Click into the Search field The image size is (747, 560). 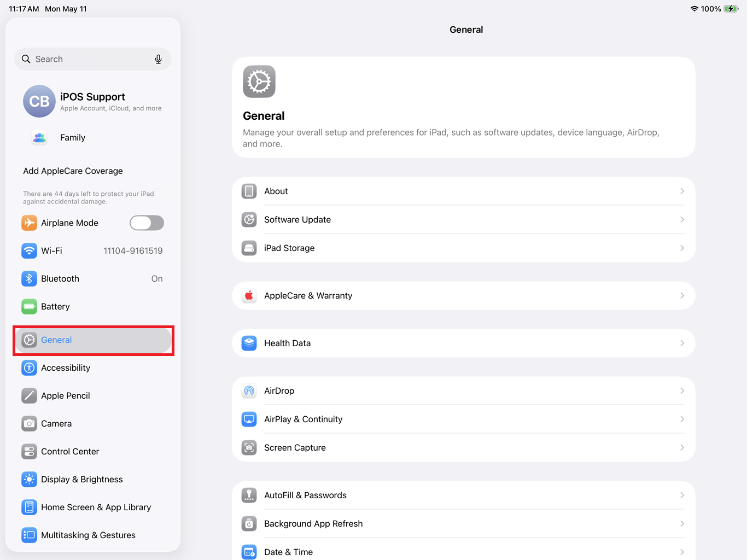[93, 59]
